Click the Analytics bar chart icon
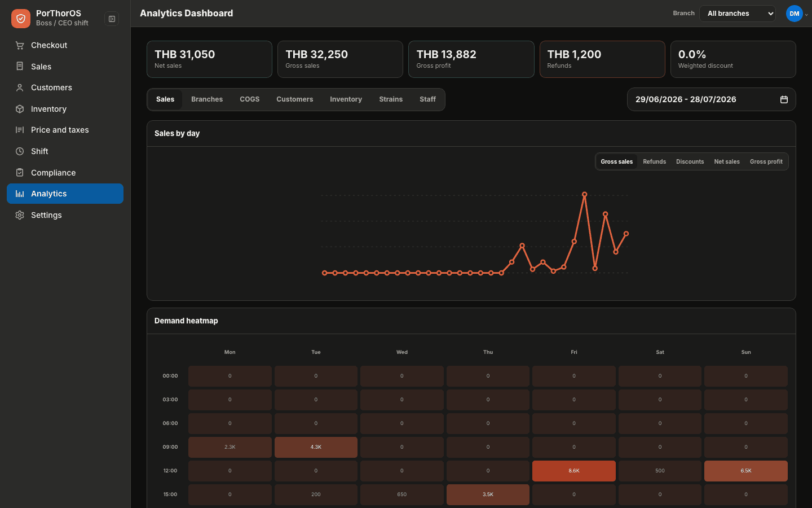812x508 pixels. [x=20, y=194]
